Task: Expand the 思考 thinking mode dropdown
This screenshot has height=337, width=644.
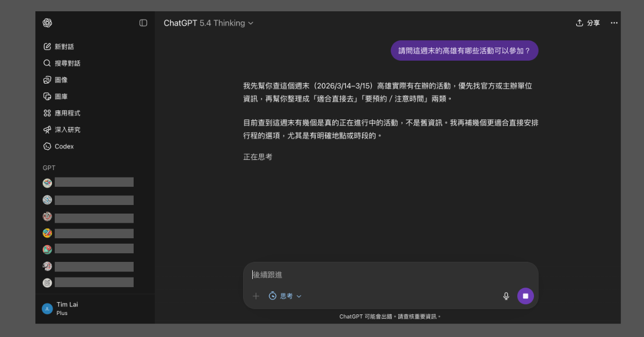Action: pos(285,296)
